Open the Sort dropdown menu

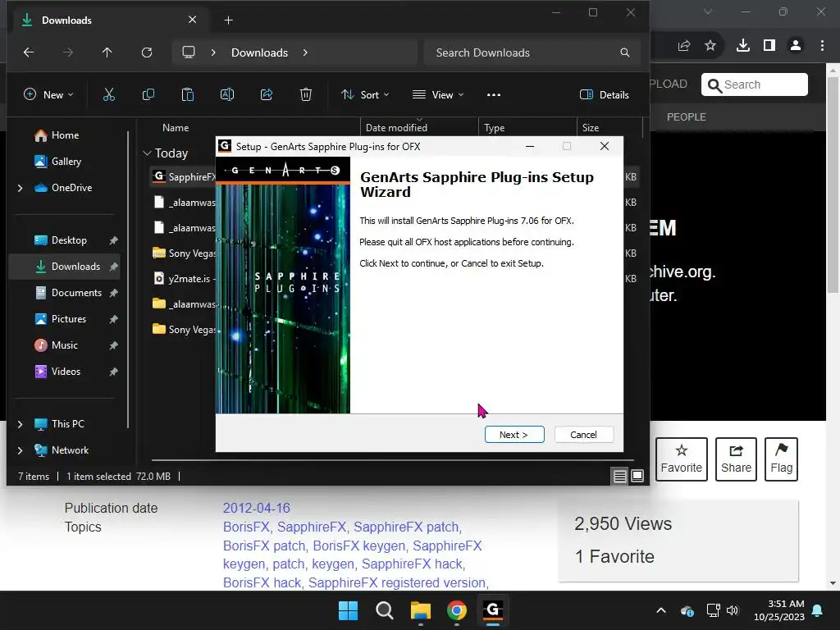(x=365, y=95)
